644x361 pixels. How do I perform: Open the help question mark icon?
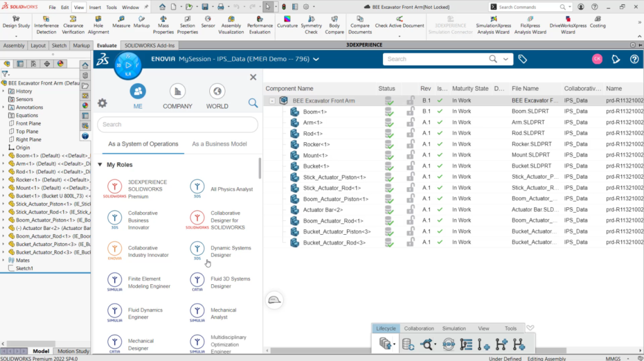[634, 59]
